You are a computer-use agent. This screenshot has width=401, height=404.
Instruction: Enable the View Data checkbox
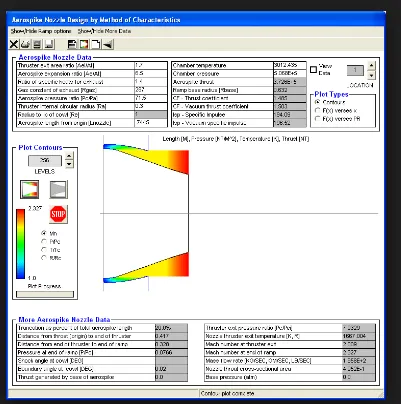(313, 69)
